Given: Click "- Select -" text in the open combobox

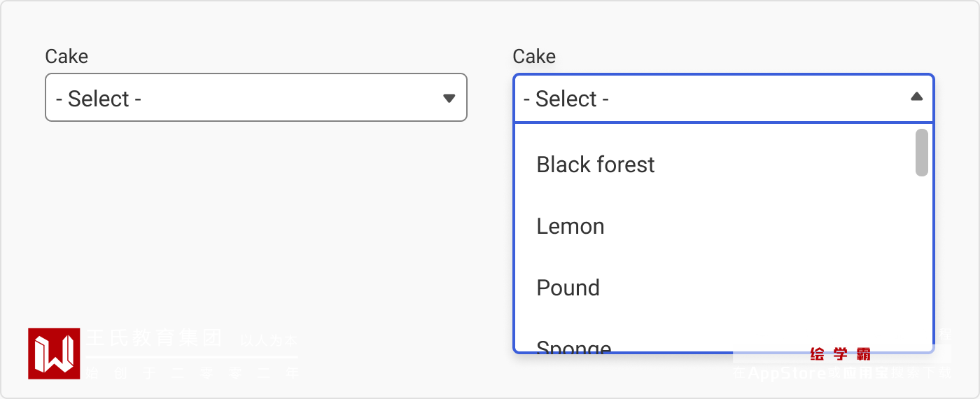Looking at the screenshot, I should point(566,99).
